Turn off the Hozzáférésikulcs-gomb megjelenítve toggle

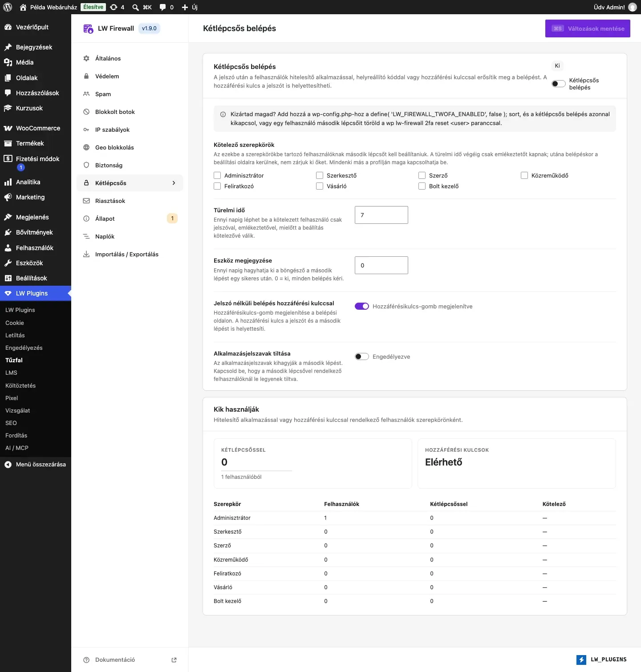click(362, 306)
